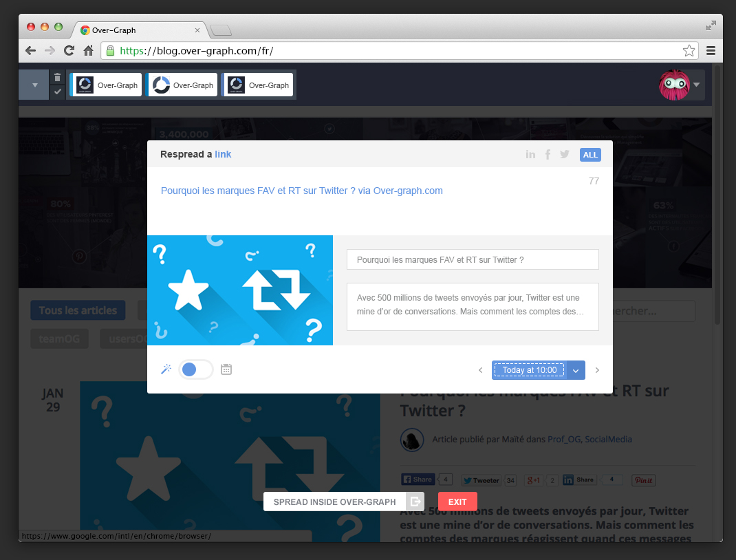The image size is (736, 560).
Task: Bookmark page with star icon
Action: tap(689, 50)
